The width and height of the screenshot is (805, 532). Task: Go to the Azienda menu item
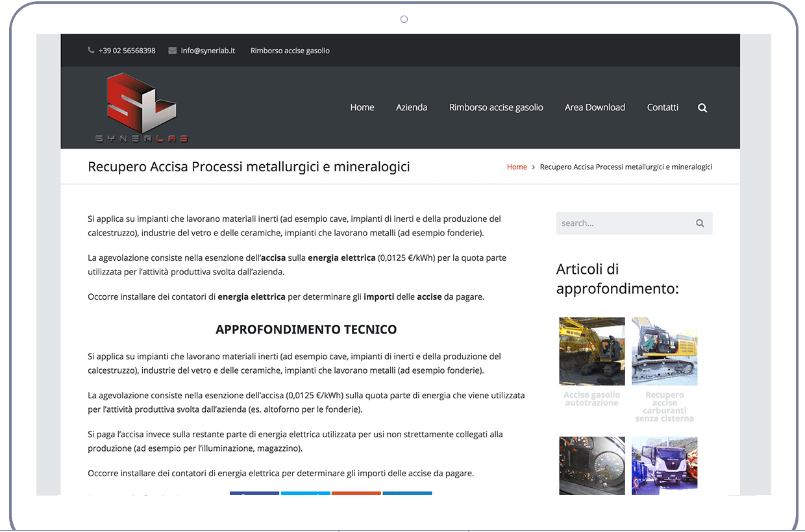tap(412, 108)
